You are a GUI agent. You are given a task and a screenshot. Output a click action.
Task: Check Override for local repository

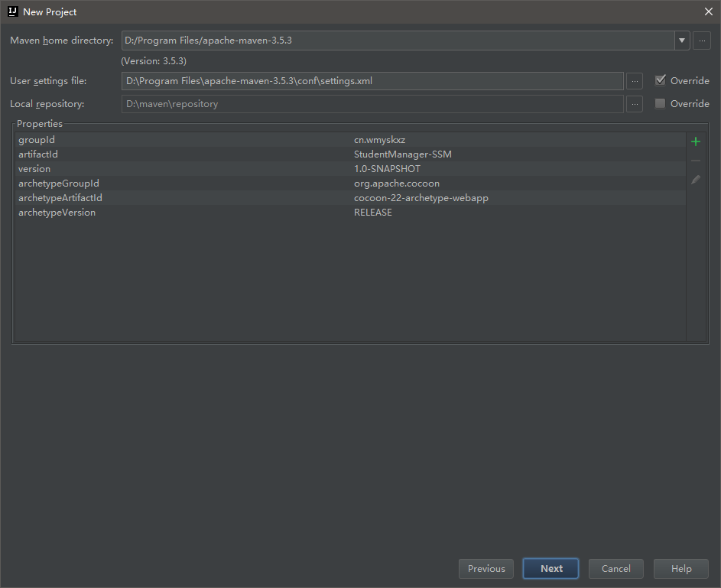pyautogui.click(x=661, y=103)
